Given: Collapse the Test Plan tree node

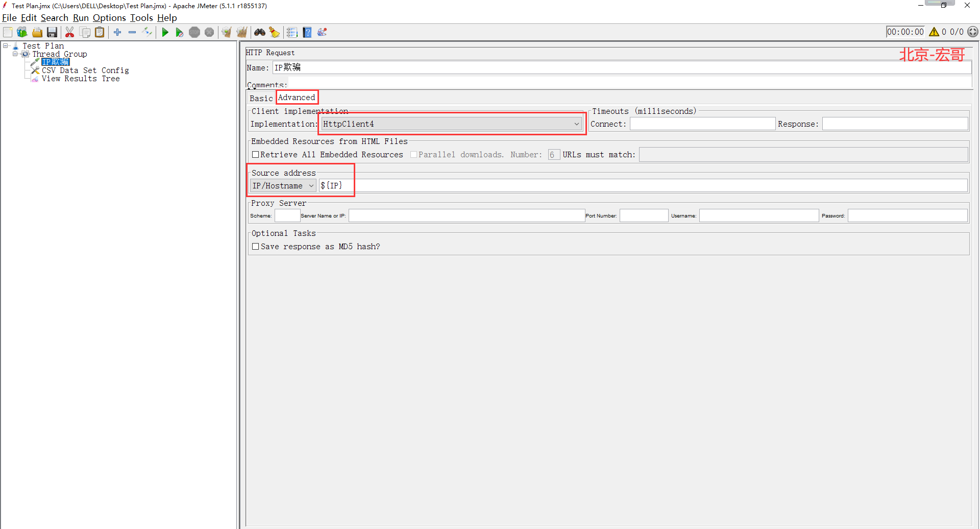Looking at the screenshot, I should point(6,46).
